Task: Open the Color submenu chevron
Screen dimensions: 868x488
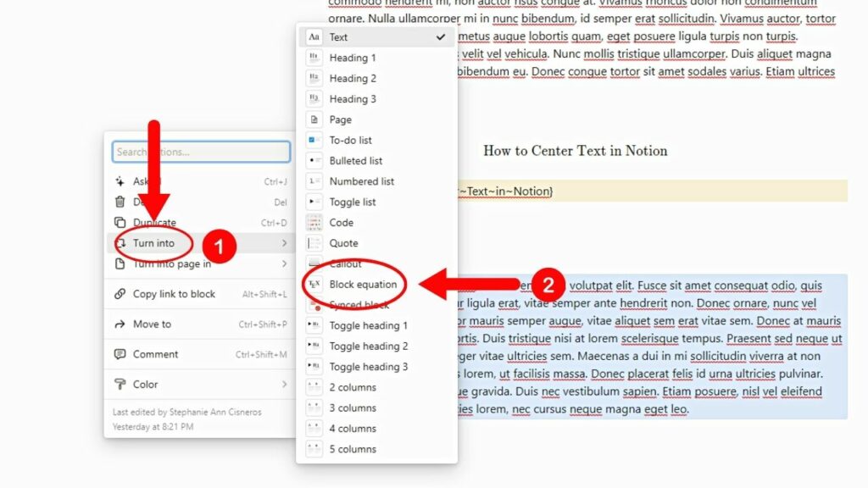Action: coord(283,384)
